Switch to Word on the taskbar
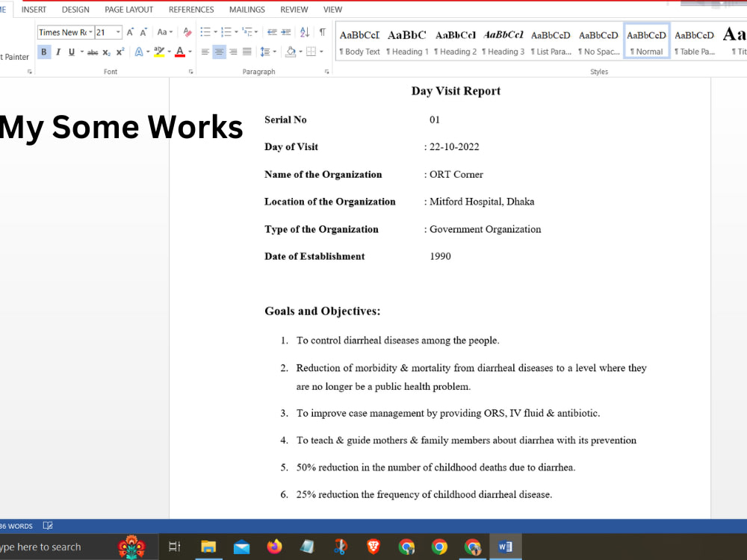 [x=506, y=547]
